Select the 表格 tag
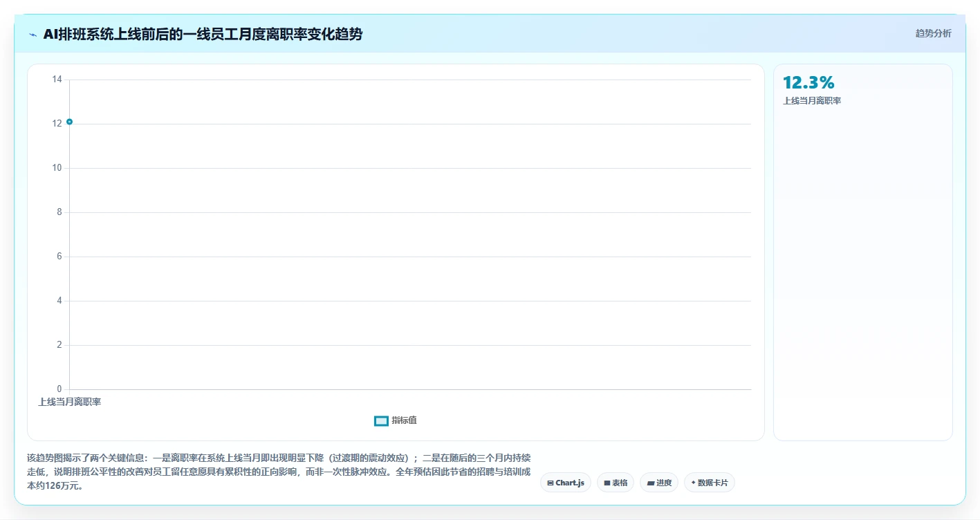This screenshot has width=980, height=520. tap(615, 483)
